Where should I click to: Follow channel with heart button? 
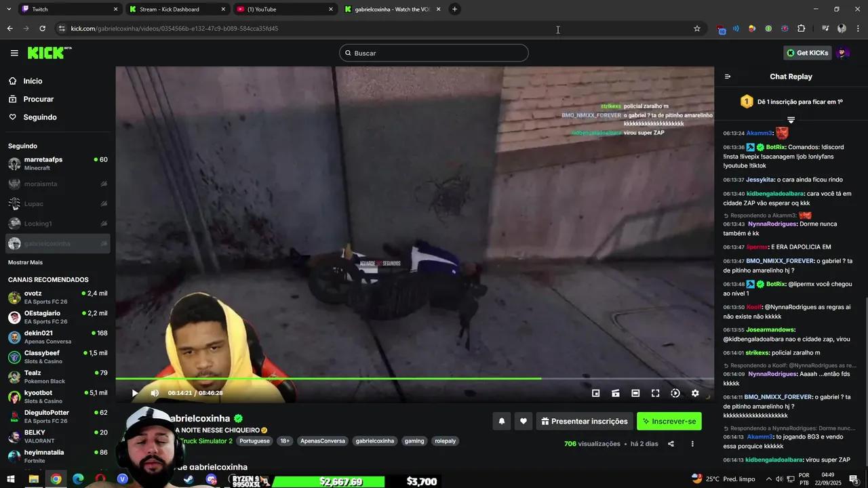click(524, 421)
